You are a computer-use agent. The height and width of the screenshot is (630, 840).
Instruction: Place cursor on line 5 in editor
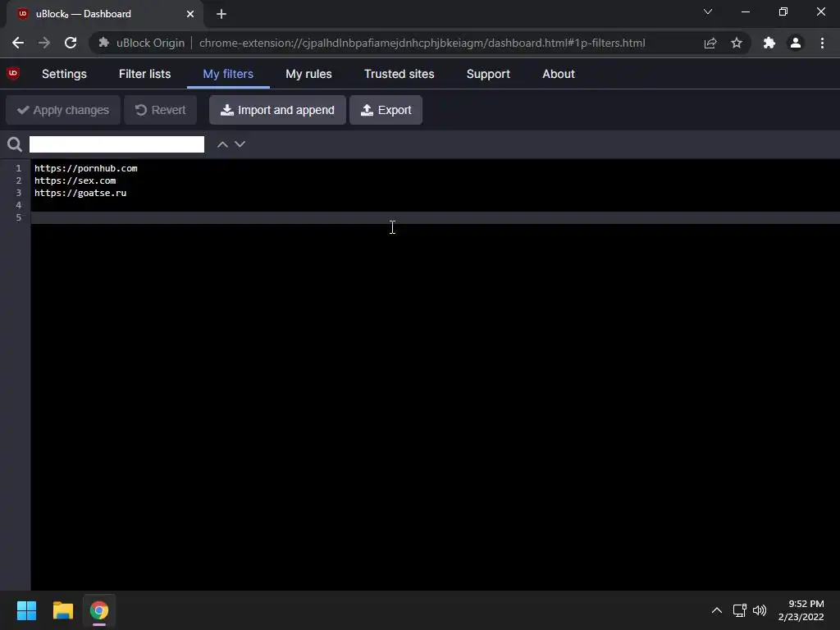point(435,217)
